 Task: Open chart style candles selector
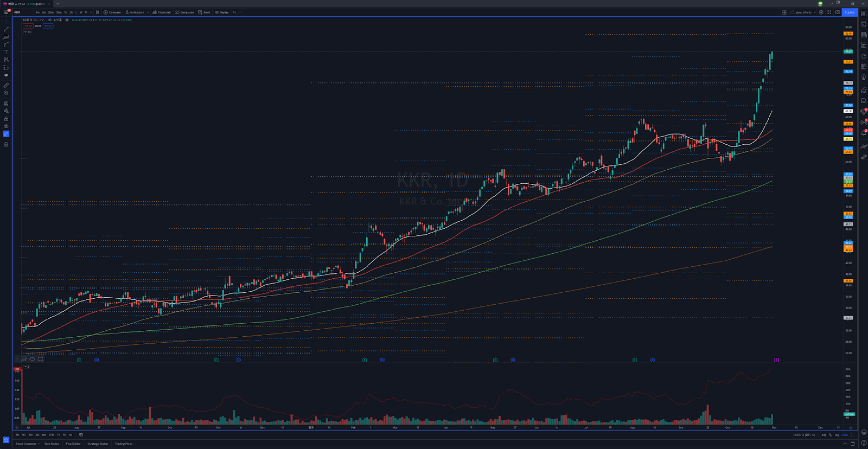coord(98,12)
